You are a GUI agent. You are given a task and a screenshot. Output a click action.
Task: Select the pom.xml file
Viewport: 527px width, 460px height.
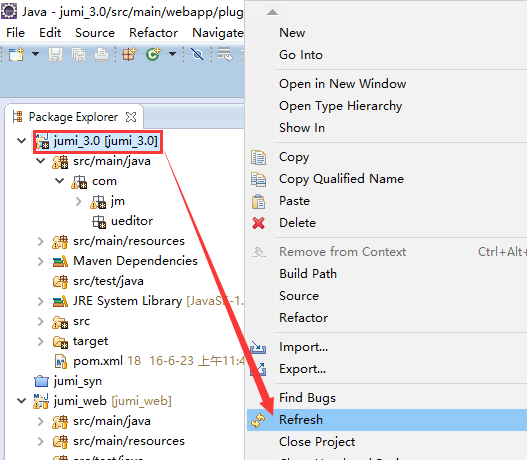point(98,361)
